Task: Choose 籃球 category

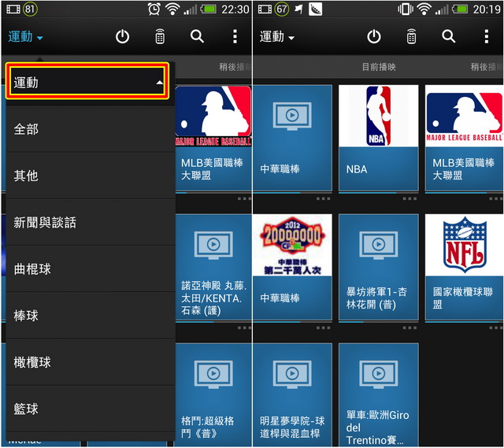Action: [91, 409]
